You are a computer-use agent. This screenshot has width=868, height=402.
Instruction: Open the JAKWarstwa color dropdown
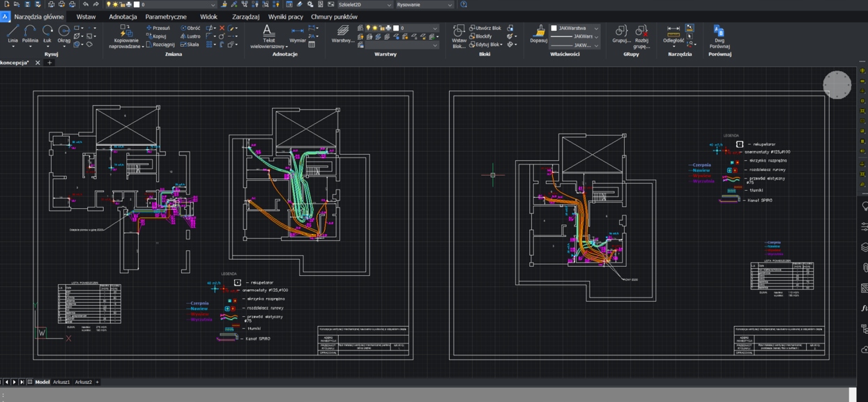(x=596, y=29)
